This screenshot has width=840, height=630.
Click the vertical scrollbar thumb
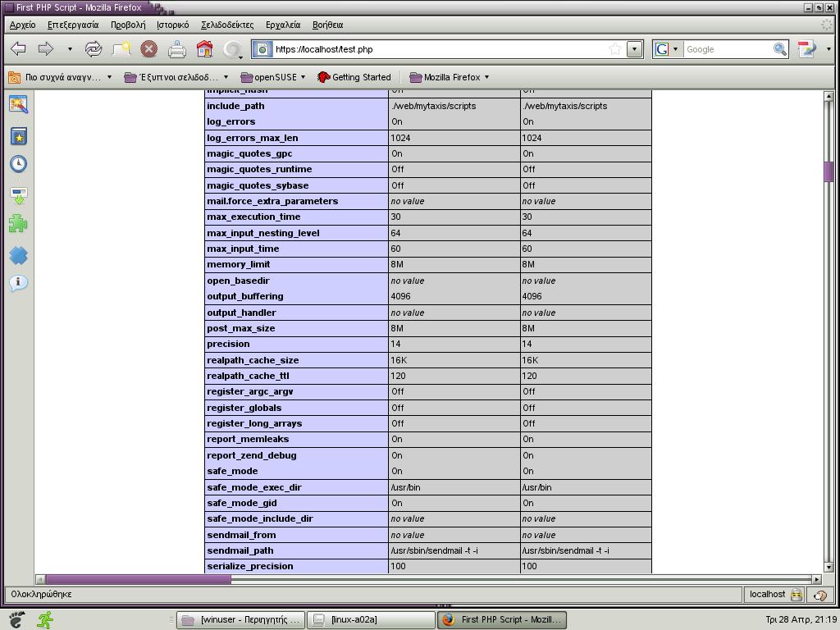click(x=829, y=172)
